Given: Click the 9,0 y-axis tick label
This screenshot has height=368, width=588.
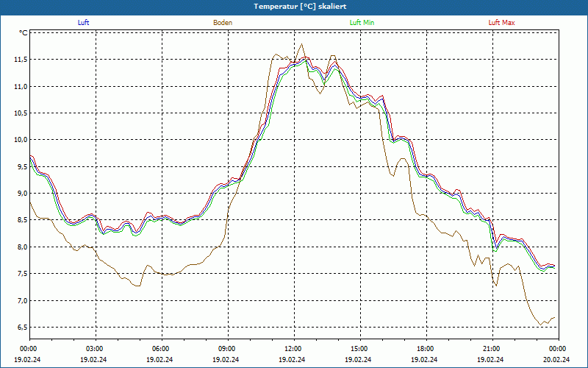Looking at the screenshot, I should 20,194.
